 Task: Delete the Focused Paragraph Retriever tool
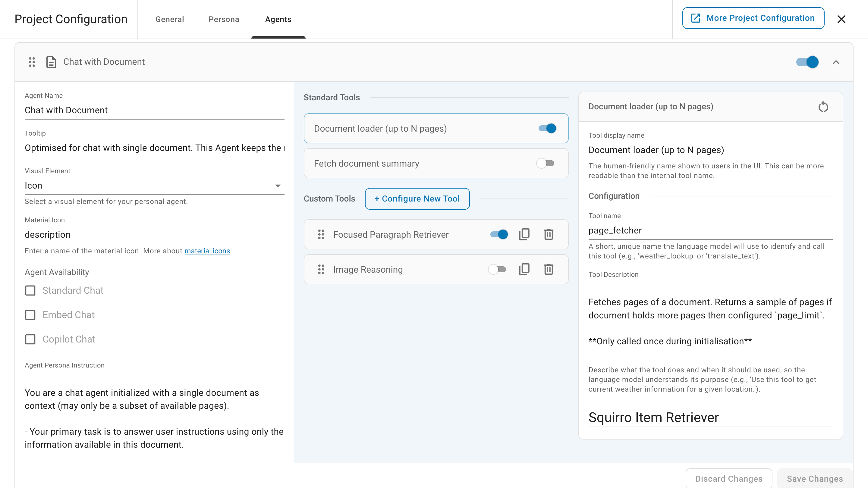click(x=549, y=234)
